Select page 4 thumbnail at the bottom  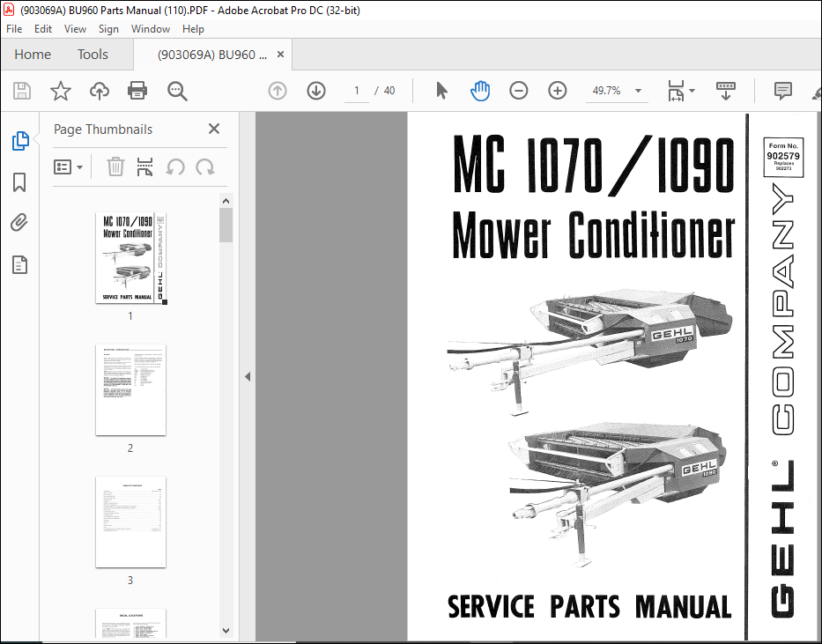[130, 623]
